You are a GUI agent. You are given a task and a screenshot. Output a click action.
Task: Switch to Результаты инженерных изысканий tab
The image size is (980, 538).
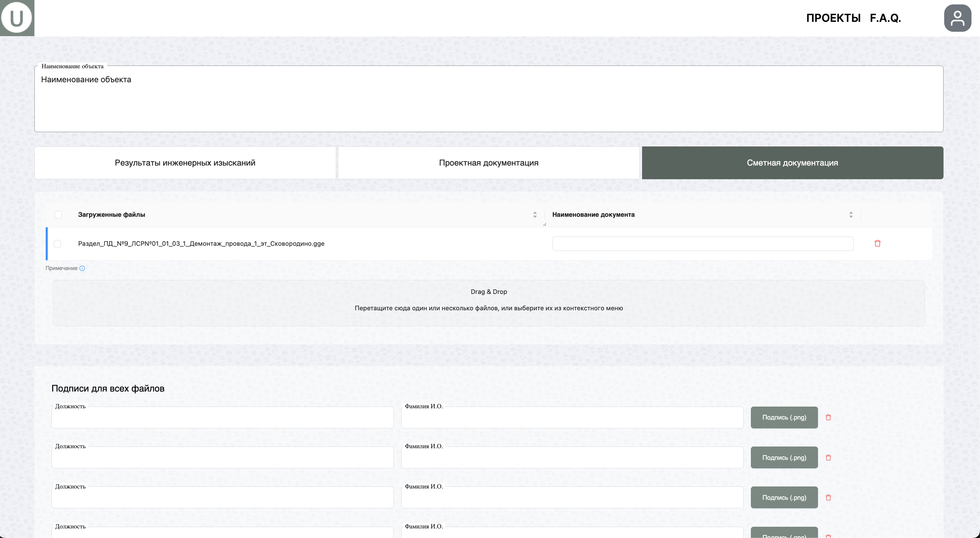[x=185, y=163]
